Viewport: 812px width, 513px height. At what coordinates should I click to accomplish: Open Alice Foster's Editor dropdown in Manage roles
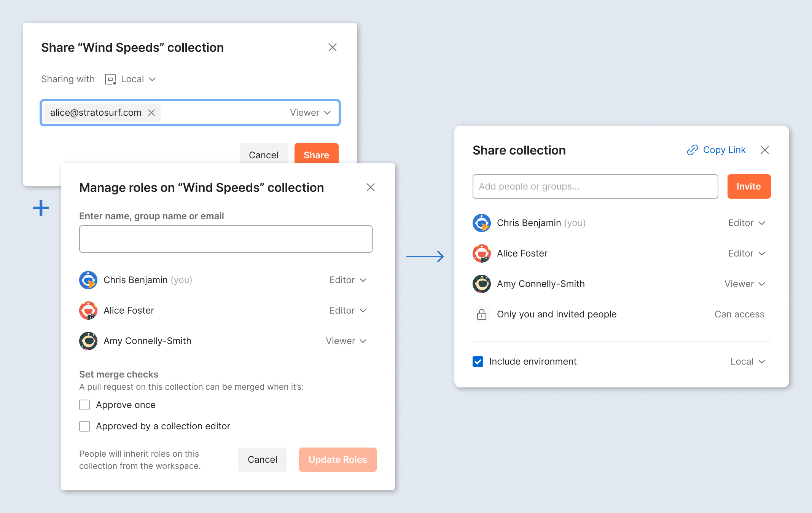point(348,311)
